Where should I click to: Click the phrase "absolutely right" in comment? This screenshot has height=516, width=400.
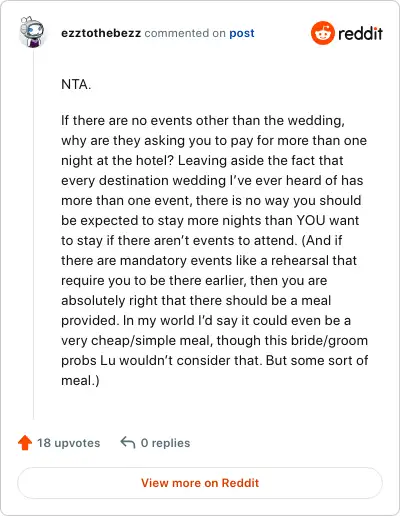coord(109,301)
